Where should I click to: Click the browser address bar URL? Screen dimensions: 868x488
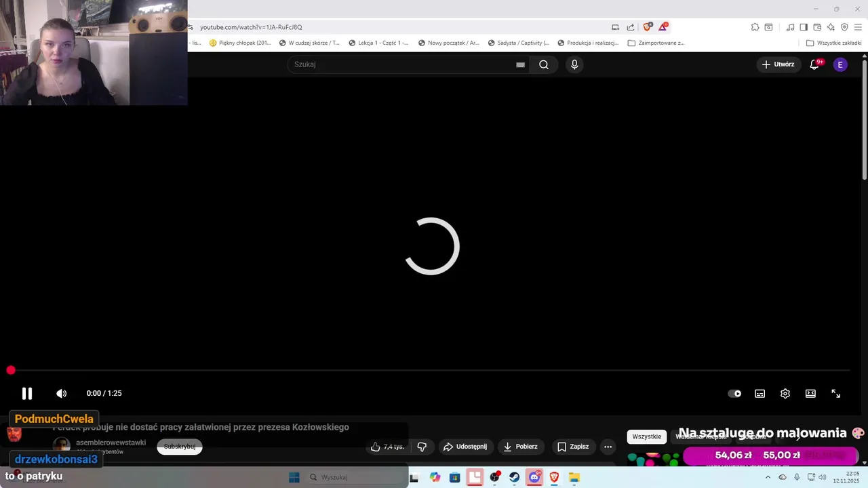[251, 27]
